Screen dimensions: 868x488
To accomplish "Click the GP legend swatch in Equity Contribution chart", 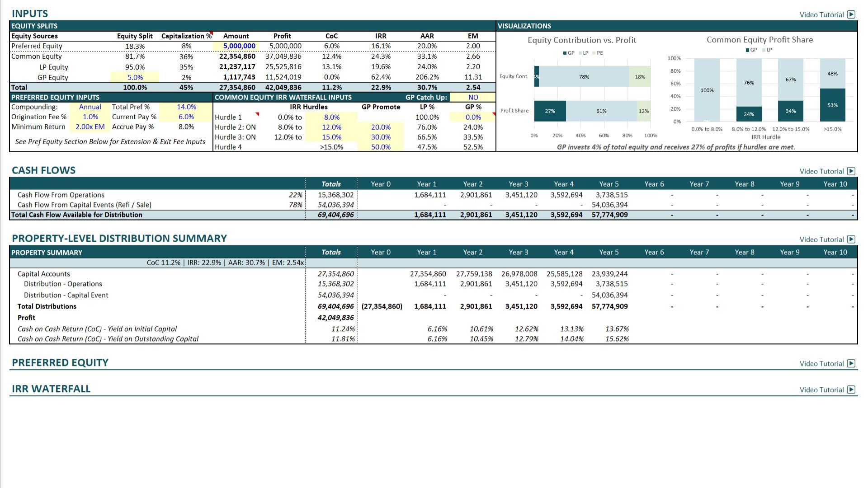I will click(x=565, y=53).
